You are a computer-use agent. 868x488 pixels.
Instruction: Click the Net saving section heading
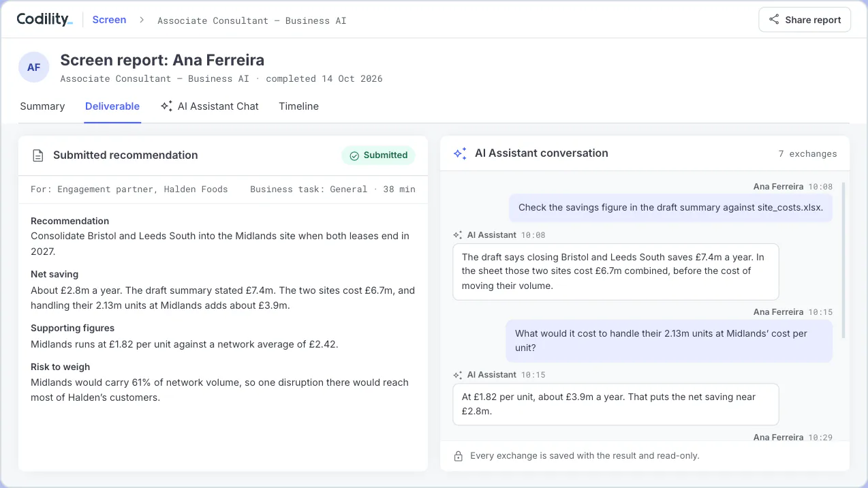coord(55,274)
